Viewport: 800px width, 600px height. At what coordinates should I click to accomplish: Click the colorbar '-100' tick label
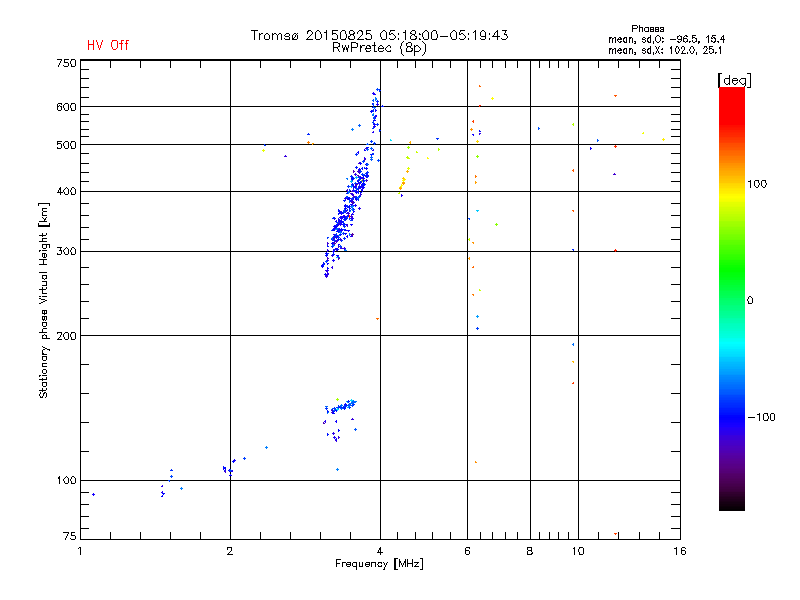coord(762,417)
